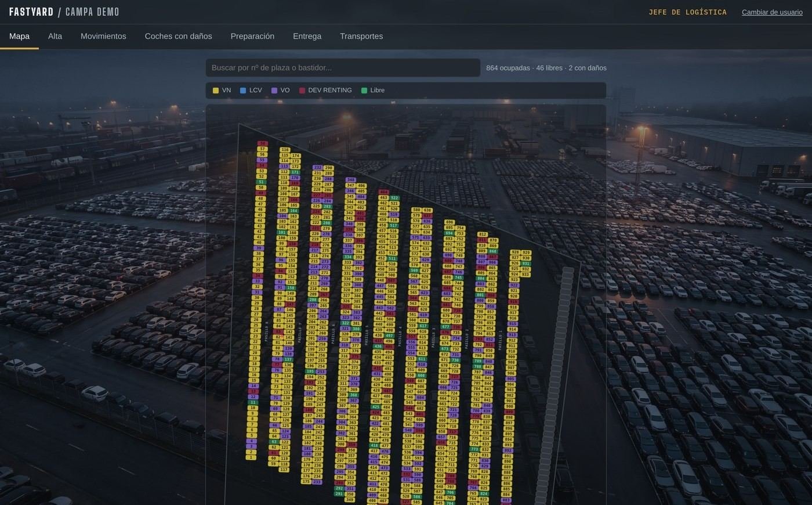Select parking slot 754

[460, 228]
